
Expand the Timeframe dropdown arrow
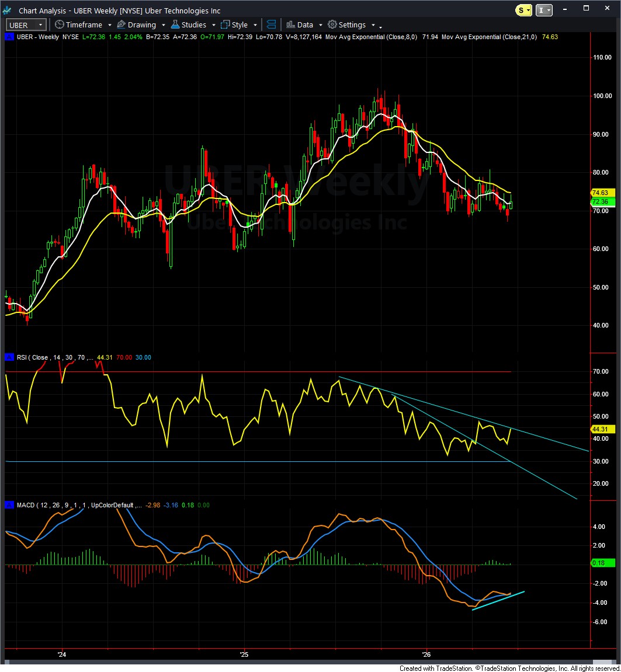110,25
